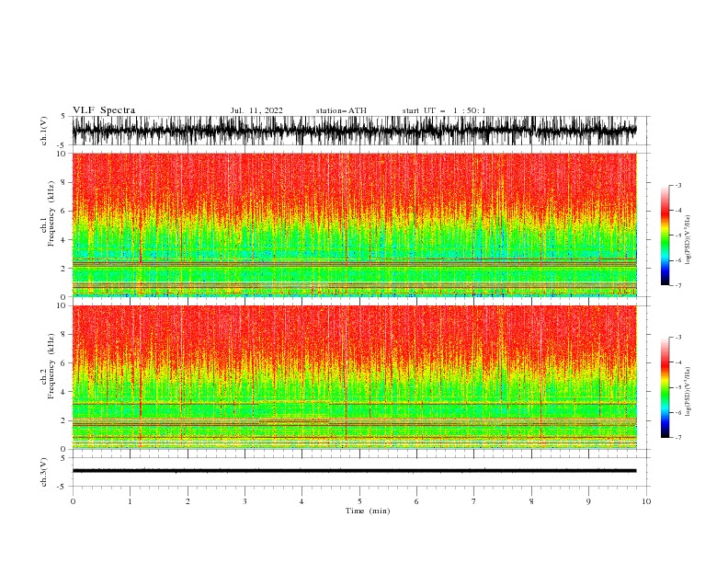The height and width of the screenshot is (563, 728).
Task: Click the "-7" label on upper color bar
Action: click(x=678, y=285)
